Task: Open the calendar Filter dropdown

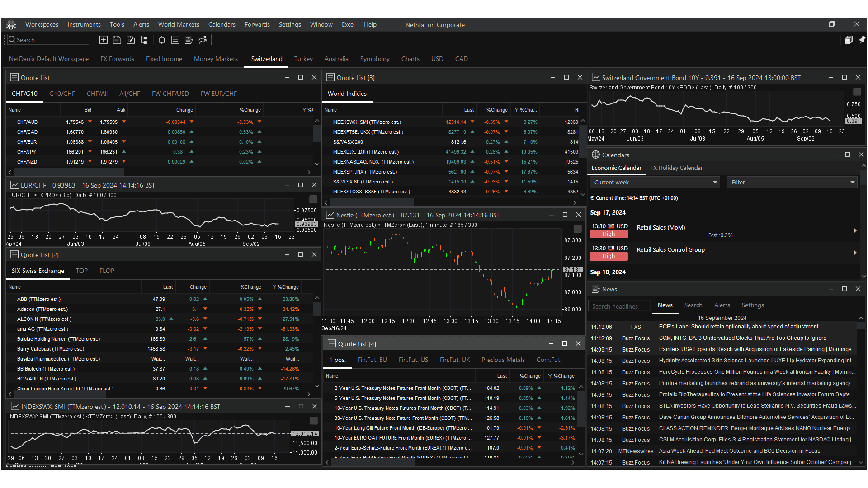Action: pos(792,182)
